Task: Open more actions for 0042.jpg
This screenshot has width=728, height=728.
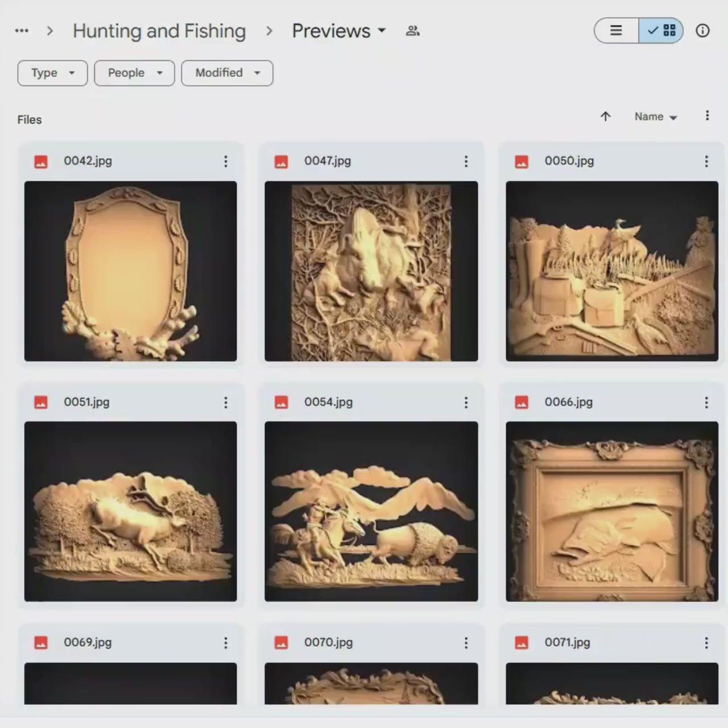Action: (x=226, y=162)
